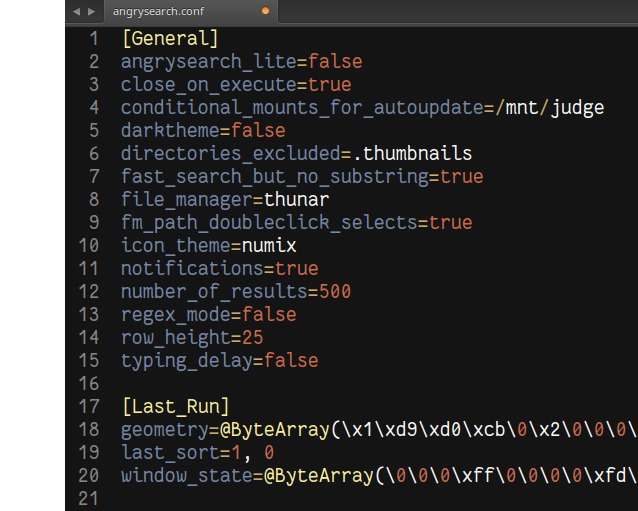638x511 pixels.
Task: Click the numix icon theme value
Action: (x=269, y=246)
